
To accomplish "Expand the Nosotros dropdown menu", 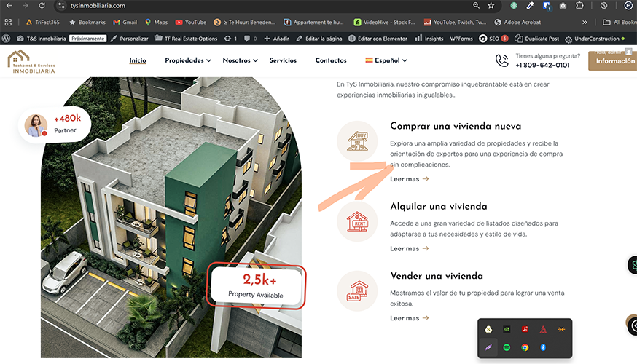I will [x=240, y=60].
